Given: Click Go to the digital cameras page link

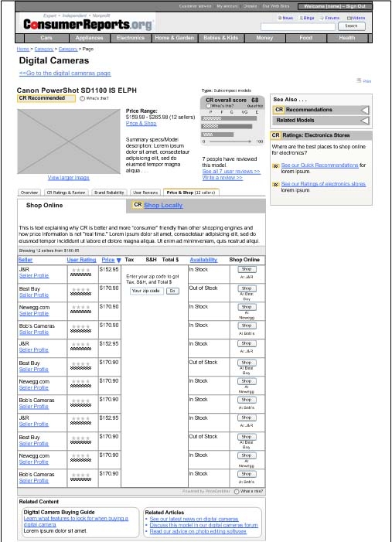Looking at the screenshot, I should coord(65,73).
